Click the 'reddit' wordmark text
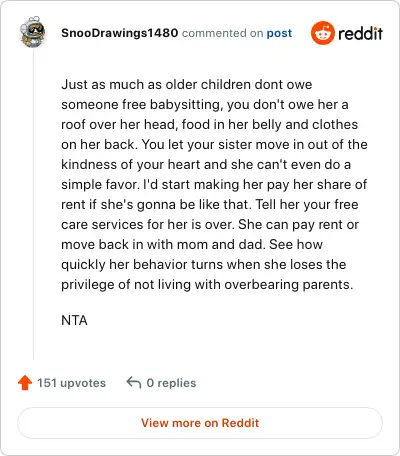This screenshot has width=400, height=456. click(360, 33)
